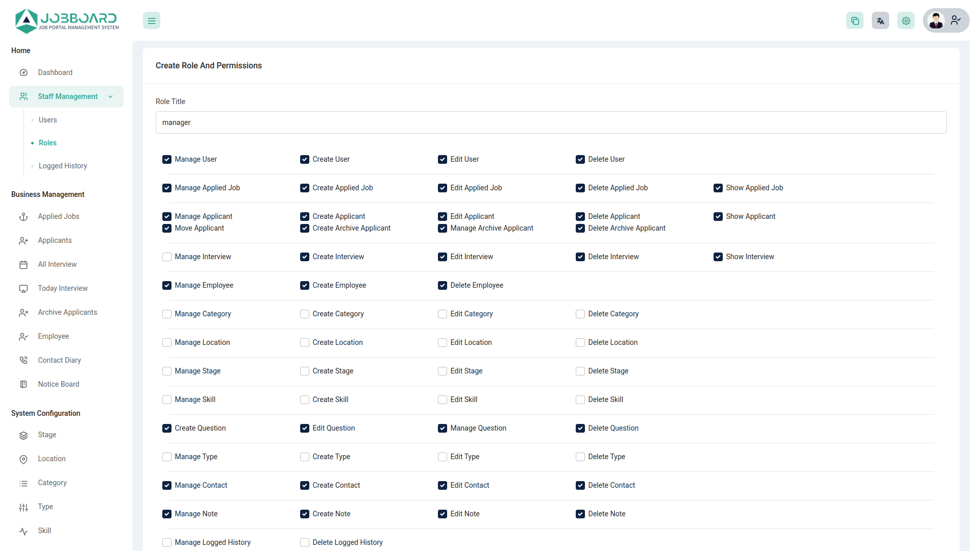The height and width of the screenshot is (551, 980).
Task: Click the copy icon in the header
Action: (855, 20)
